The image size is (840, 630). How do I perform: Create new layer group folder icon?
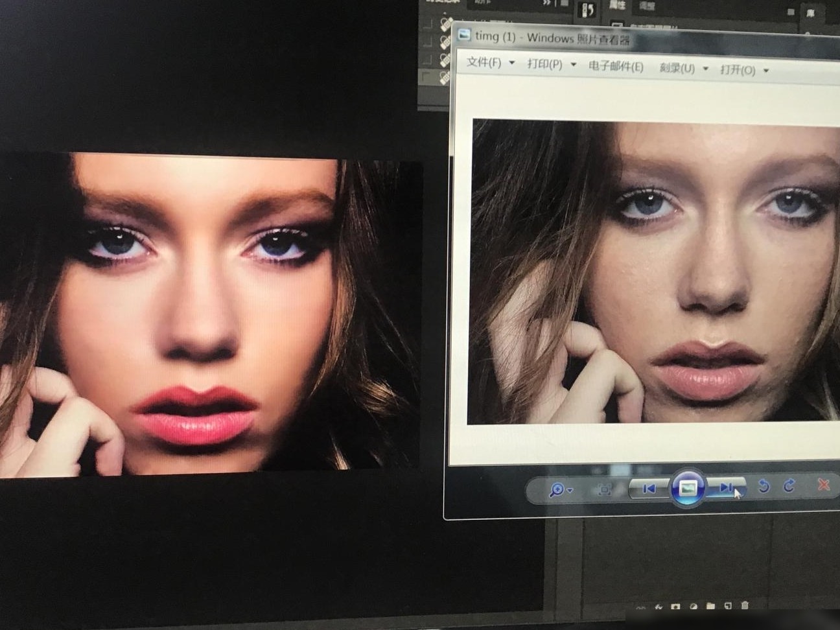tap(710, 606)
